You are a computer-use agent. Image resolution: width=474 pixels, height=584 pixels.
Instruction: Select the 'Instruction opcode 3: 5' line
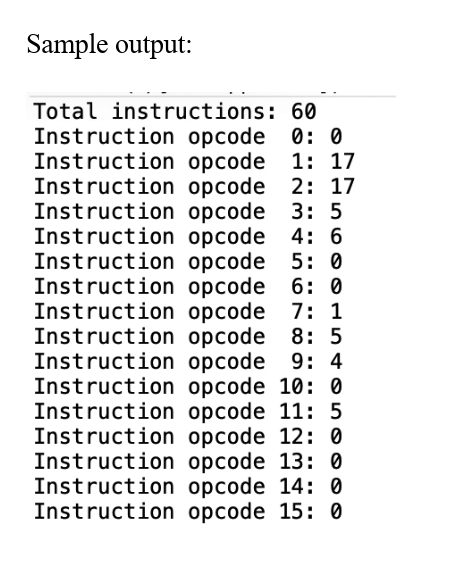tap(188, 212)
